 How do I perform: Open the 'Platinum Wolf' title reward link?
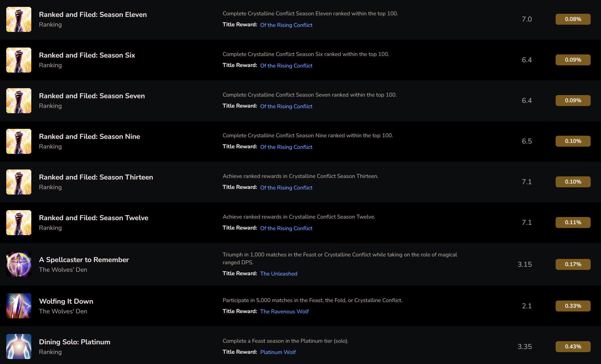click(x=278, y=352)
